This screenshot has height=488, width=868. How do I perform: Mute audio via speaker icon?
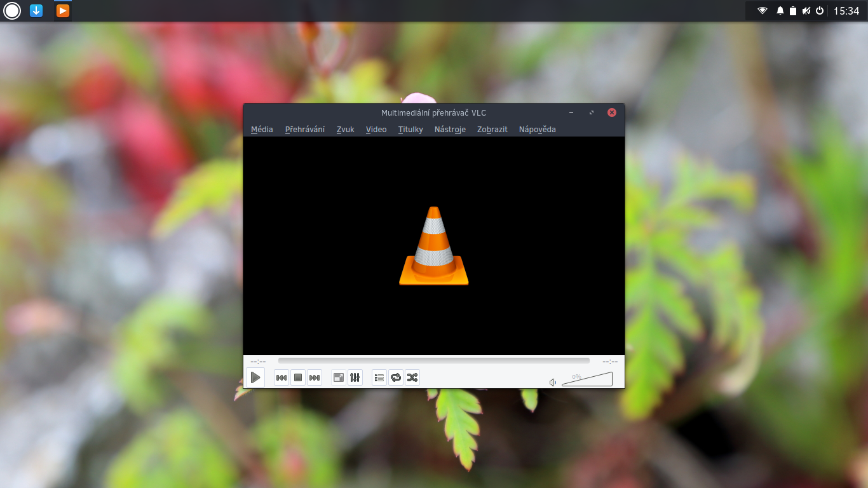[x=553, y=382]
